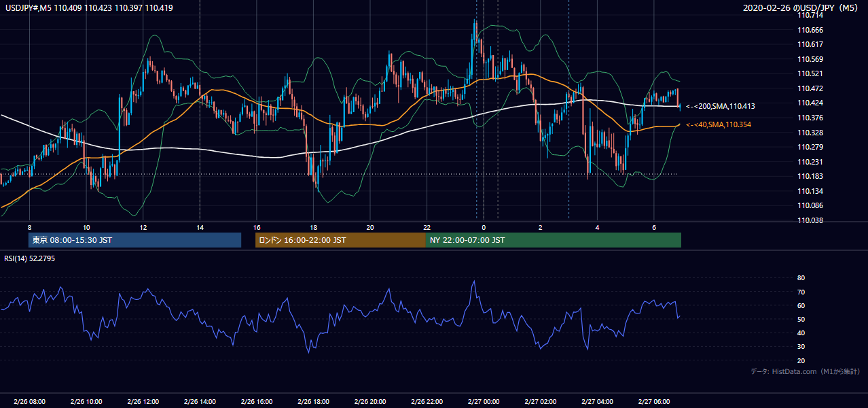Click the 200 SMA label 110.413
The width and height of the screenshot is (868, 408).
721,107
